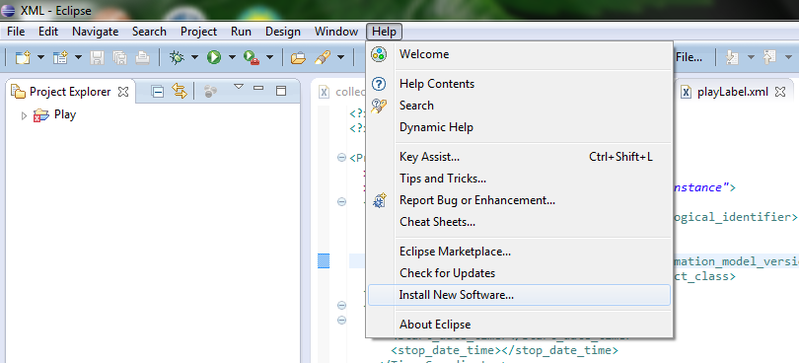Minimize the Project Explorer panel
799x363 pixels.
[258, 88]
